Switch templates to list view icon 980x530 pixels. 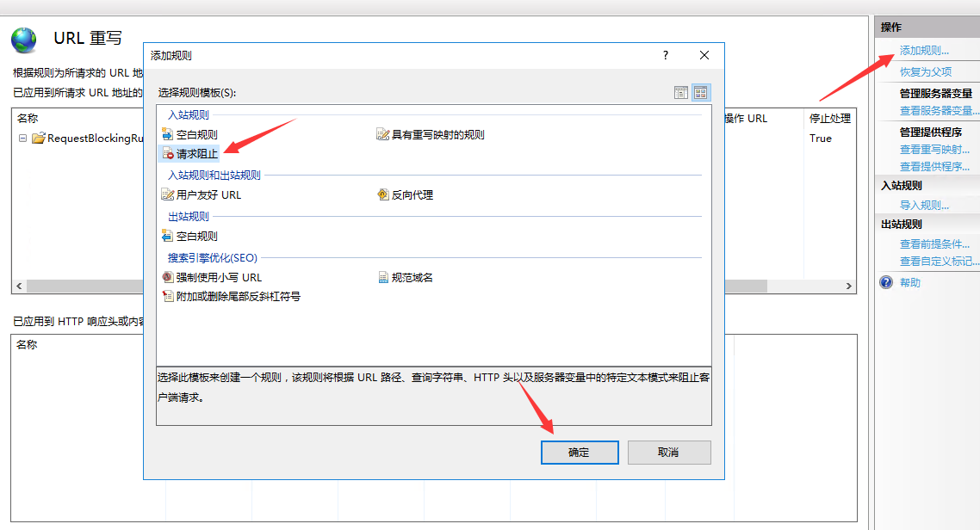tap(681, 92)
